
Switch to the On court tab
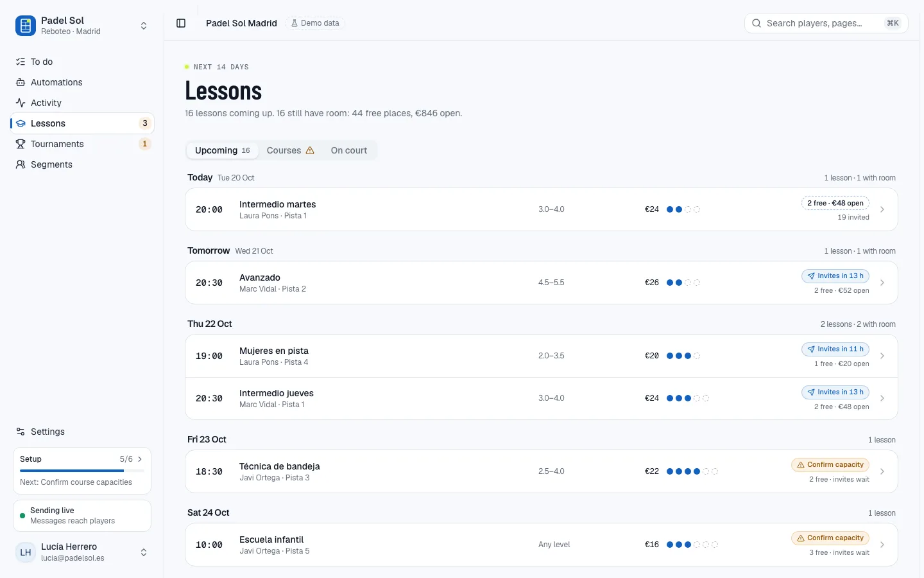point(349,150)
